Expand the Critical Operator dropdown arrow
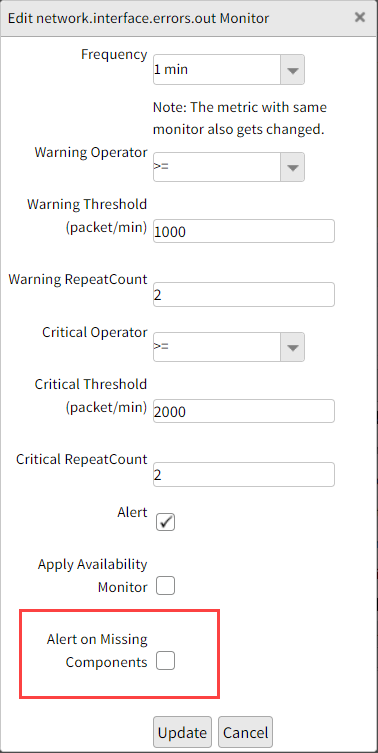378x753 pixels. 293,347
